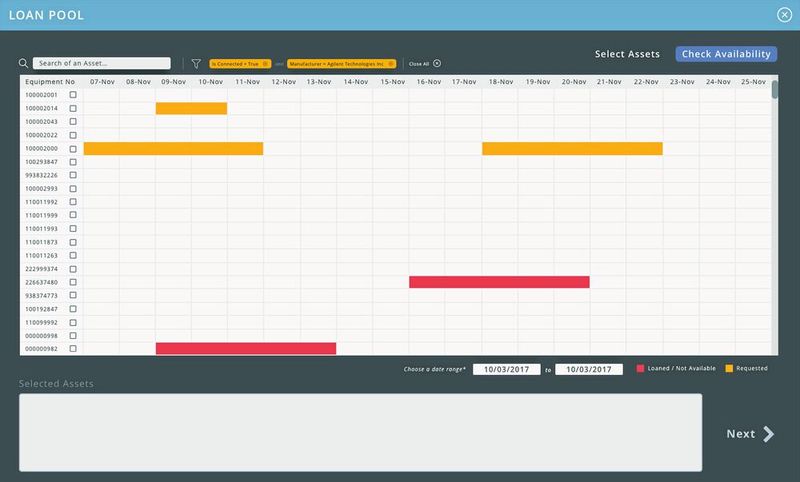
Task: Tick the checkbox for equipment 000000998
Action: pos(73,336)
